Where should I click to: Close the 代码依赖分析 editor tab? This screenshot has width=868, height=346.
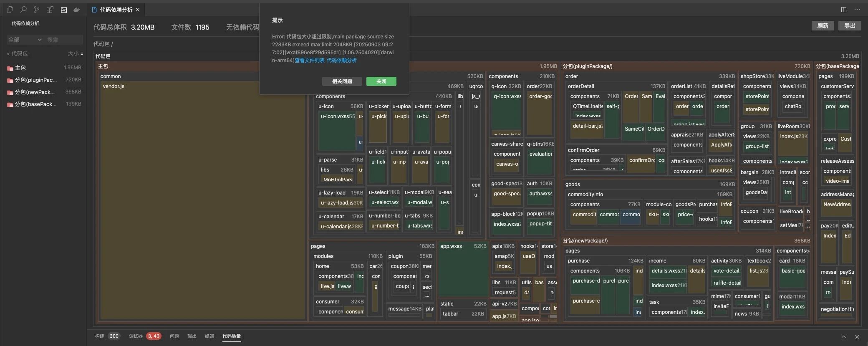click(x=138, y=10)
